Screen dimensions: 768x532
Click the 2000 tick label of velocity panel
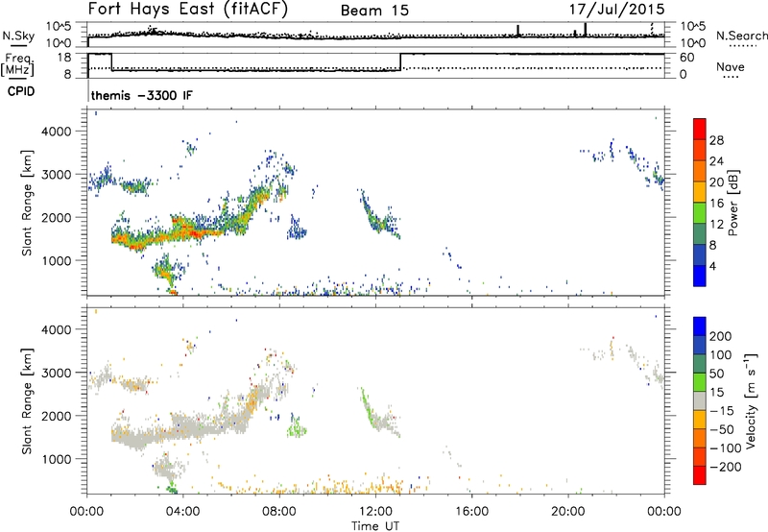point(57,416)
